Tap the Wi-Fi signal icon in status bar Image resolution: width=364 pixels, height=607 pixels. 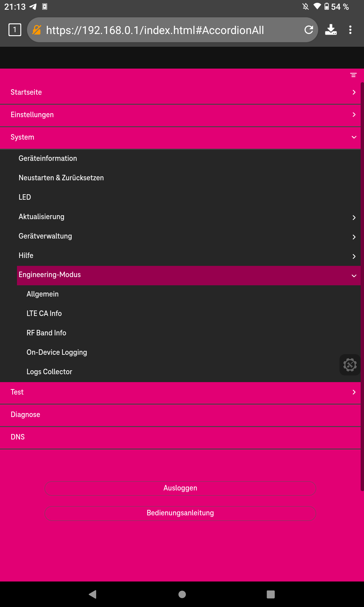click(x=317, y=6)
